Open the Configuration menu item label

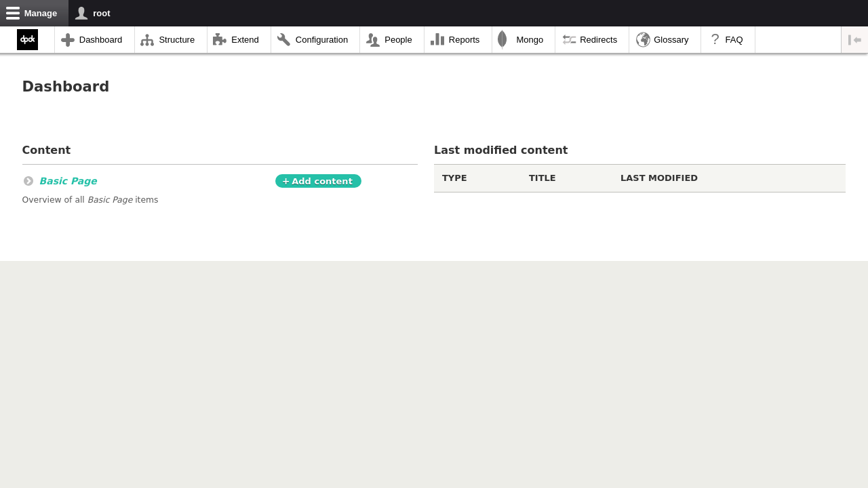[x=321, y=40]
